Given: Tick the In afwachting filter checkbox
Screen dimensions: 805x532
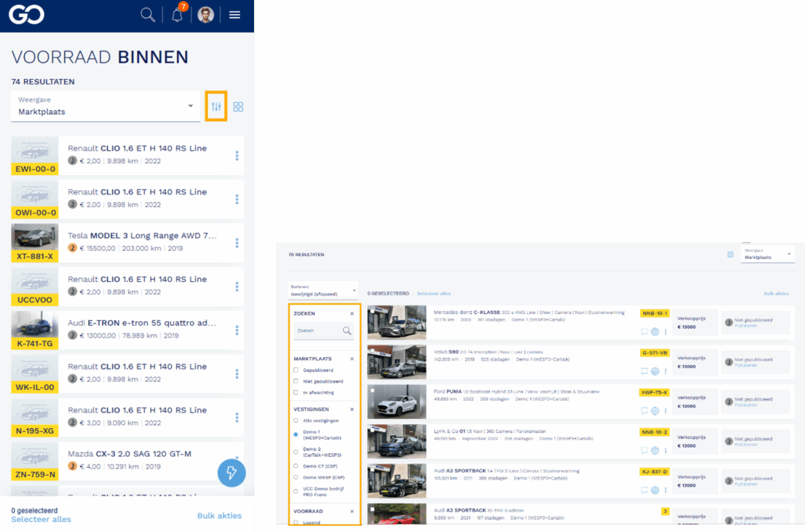Looking at the screenshot, I should [295, 392].
